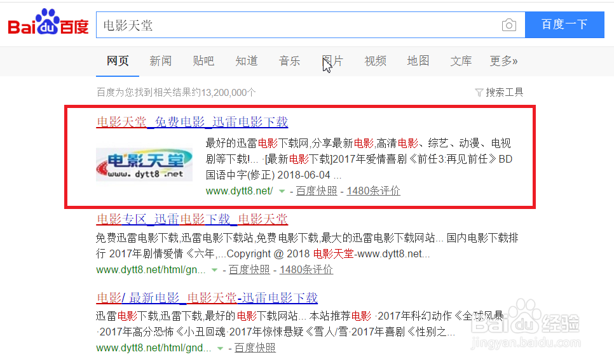Open result 电影天堂_免费电影_迅雷电影下载
The height and width of the screenshot is (364, 614).
pyautogui.click(x=192, y=122)
